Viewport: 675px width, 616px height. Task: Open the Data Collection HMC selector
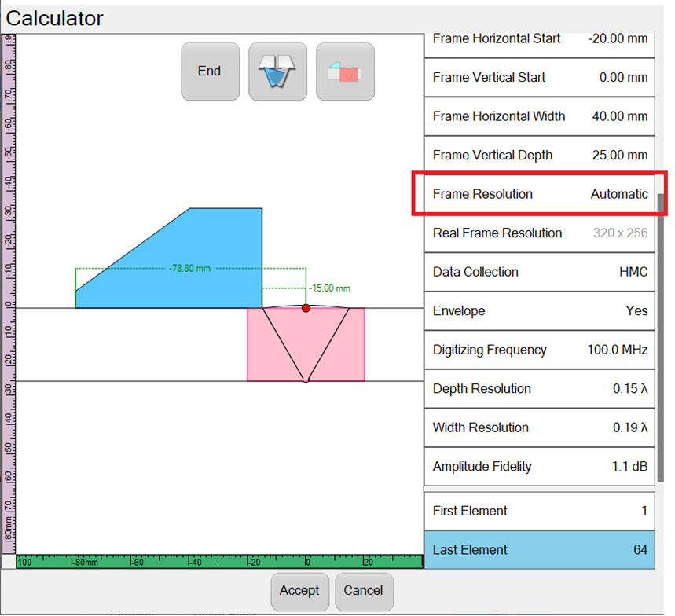pos(539,272)
